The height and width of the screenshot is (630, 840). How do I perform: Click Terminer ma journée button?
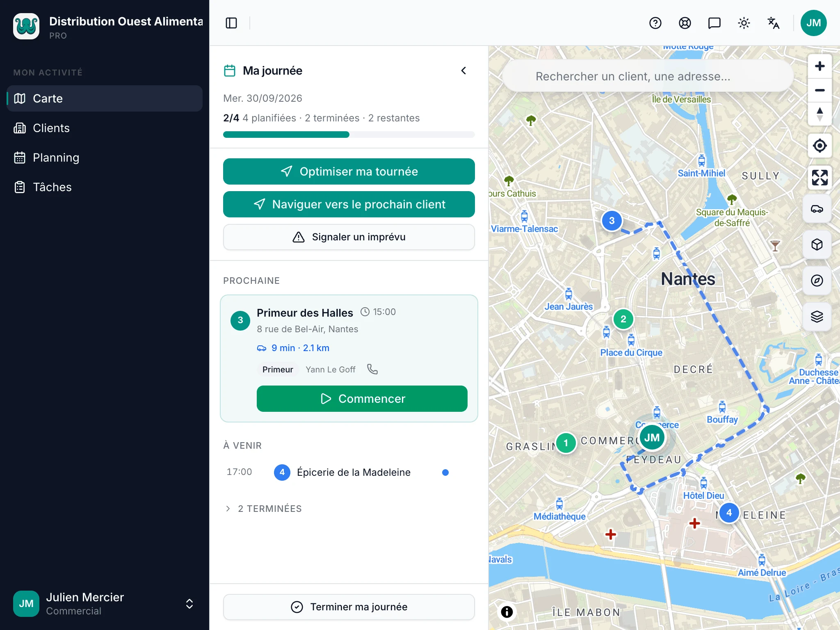[349, 607]
